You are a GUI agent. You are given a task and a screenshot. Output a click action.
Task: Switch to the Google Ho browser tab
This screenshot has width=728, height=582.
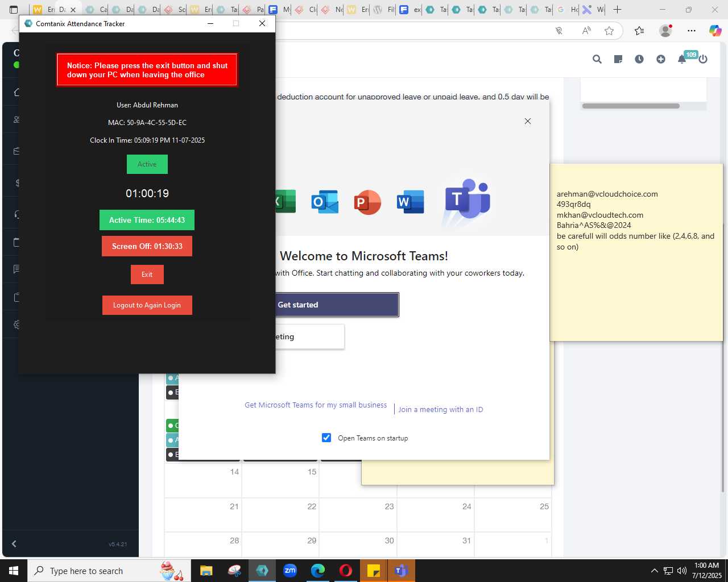click(x=567, y=10)
